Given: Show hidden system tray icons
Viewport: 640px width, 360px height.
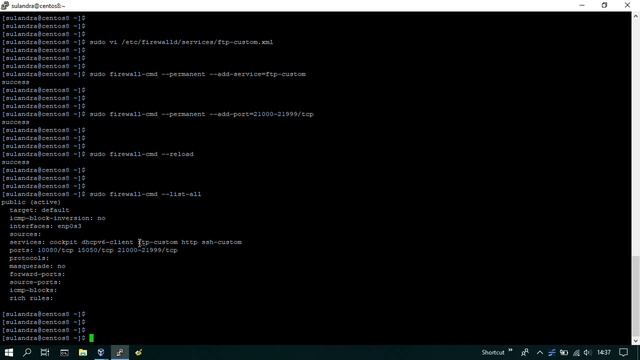Looking at the screenshot, I should point(540,353).
